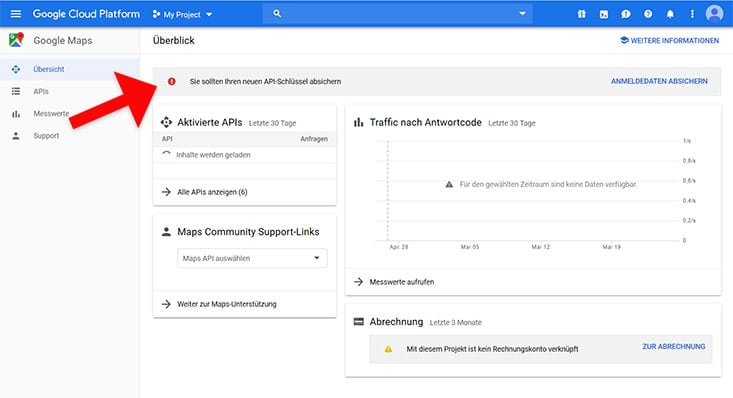
Task: Click the Traffic nach Antwortcode card title
Action: coord(425,123)
